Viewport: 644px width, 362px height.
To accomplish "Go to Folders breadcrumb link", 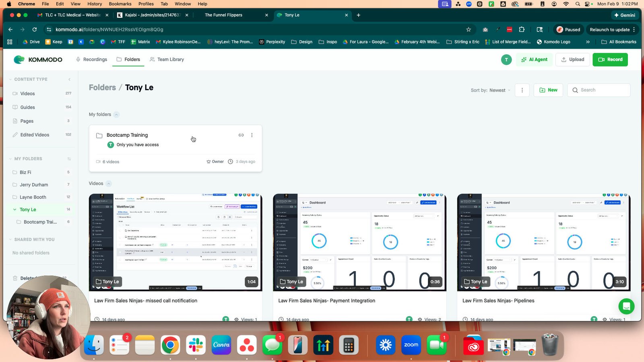I will click(x=102, y=88).
